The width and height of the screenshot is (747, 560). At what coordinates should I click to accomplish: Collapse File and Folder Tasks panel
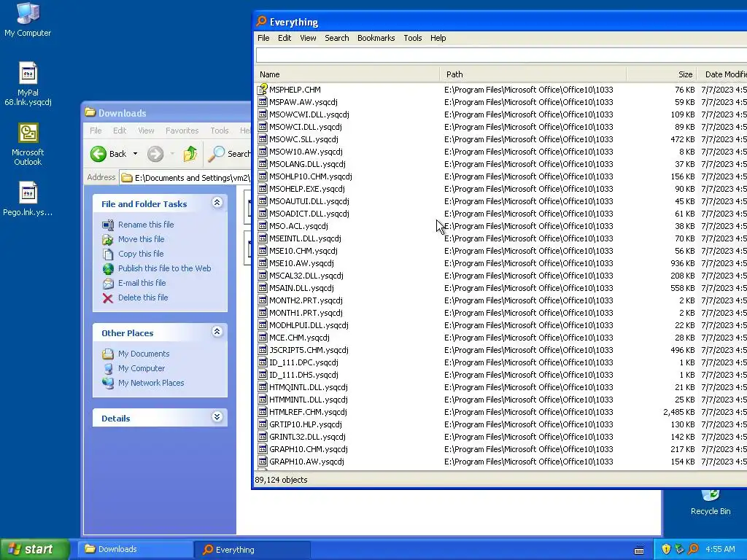click(x=217, y=203)
